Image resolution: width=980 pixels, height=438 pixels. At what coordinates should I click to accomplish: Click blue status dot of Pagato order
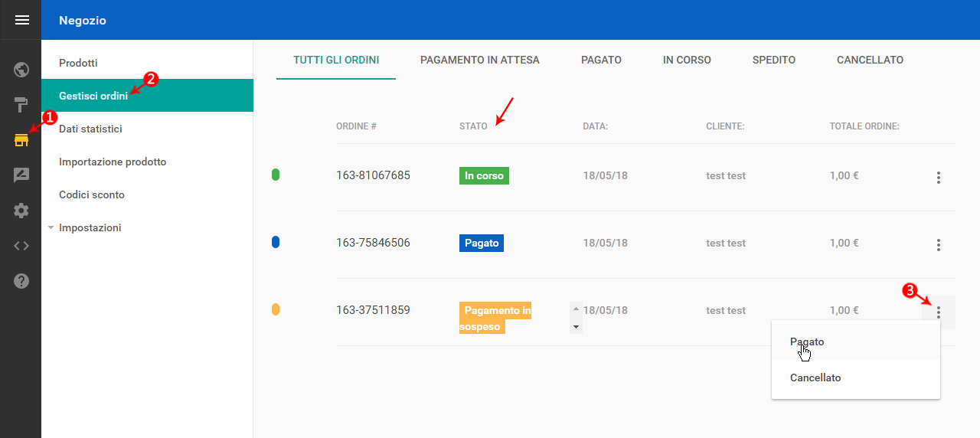pyautogui.click(x=276, y=243)
